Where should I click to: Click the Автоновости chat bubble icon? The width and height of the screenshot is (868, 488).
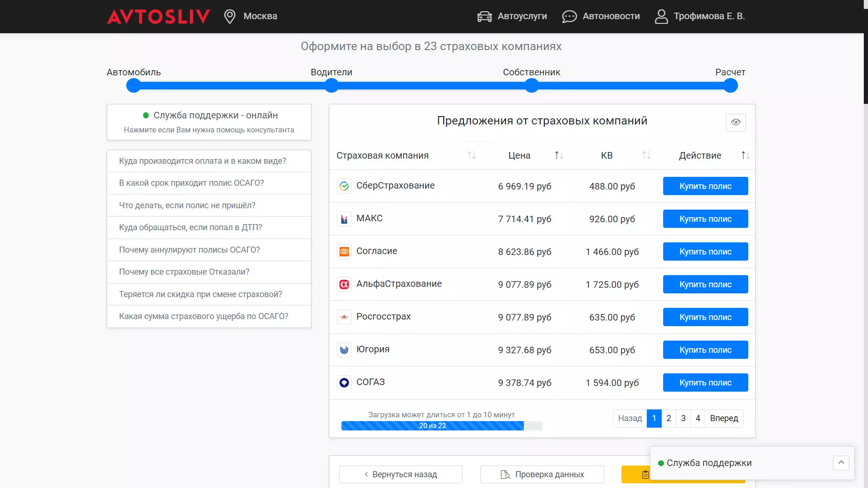[569, 16]
